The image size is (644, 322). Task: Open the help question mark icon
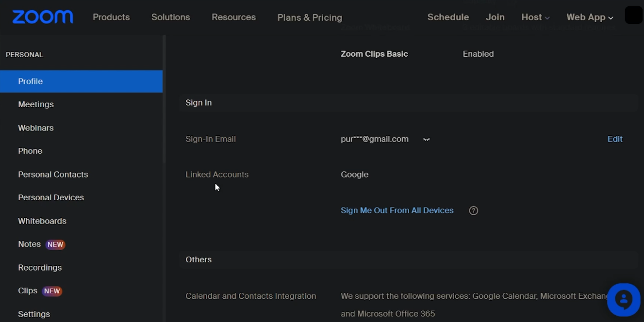(x=474, y=210)
